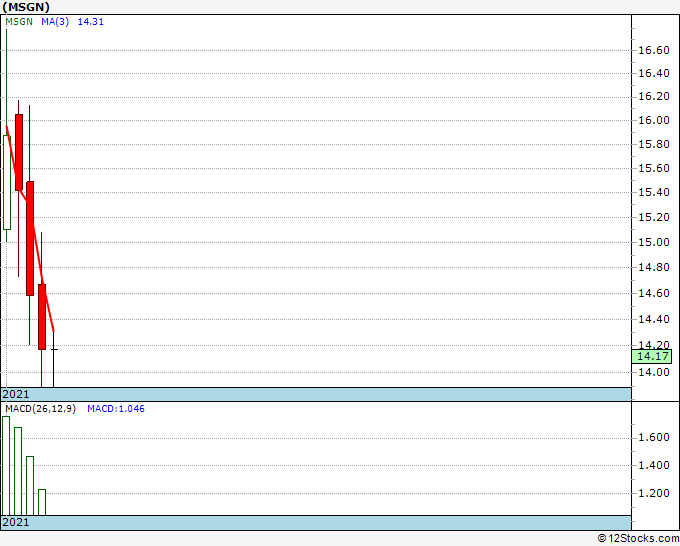The height and width of the screenshot is (546, 680).
Task: Click the first green candlestick body
Action: pyautogui.click(x=7, y=182)
